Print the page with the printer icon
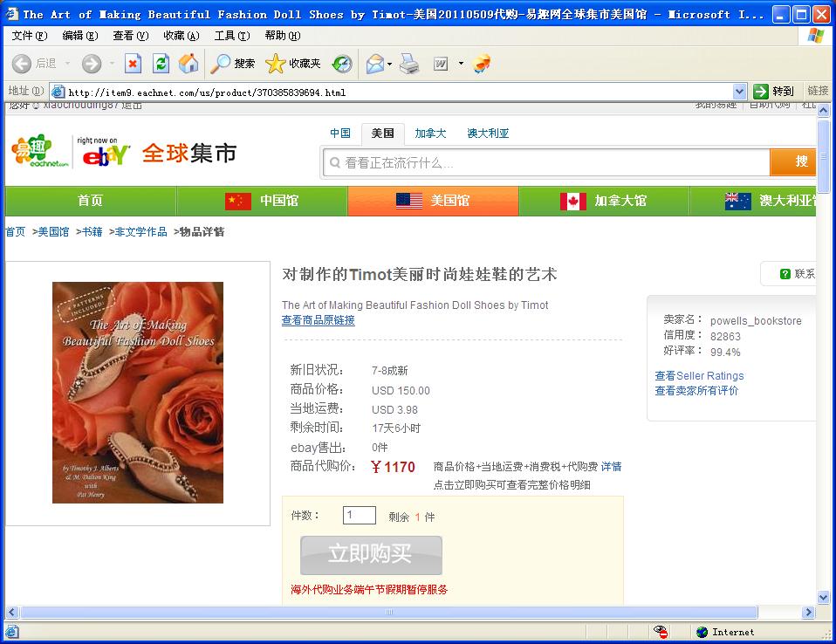The width and height of the screenshot is (836, 644). pos(409,64)
